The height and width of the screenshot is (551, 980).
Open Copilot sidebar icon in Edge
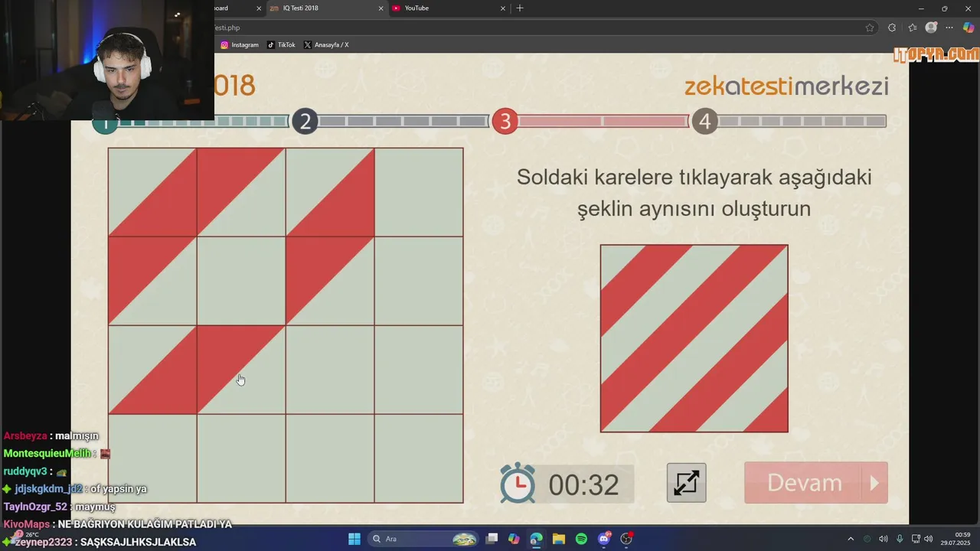click(x=969, y=28)
